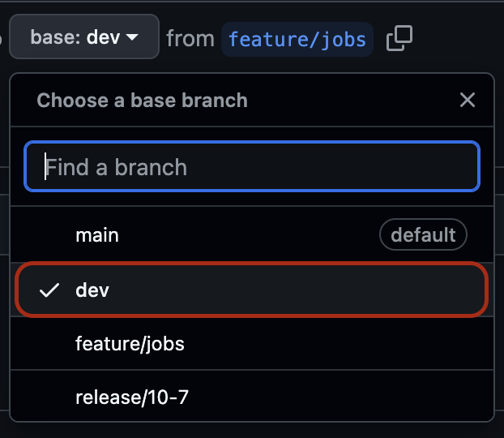Click the Choose a base branch heading
The image size is (504, 438).
(x=143, y=101)
